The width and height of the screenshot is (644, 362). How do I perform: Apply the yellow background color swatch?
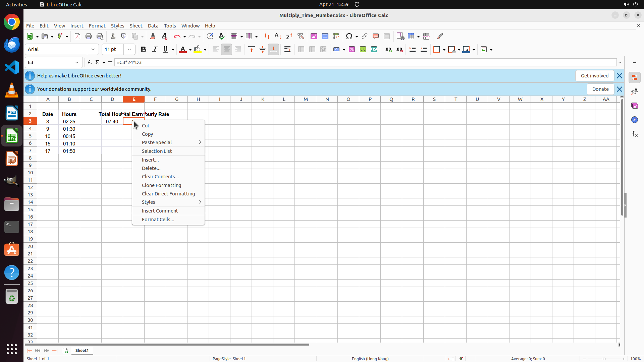point(197,49)
